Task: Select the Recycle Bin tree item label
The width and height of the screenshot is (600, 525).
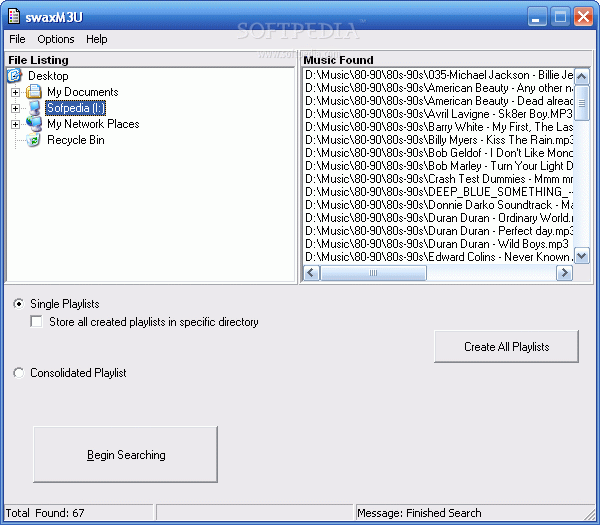Action: pyautogui.click(x=76, y=140)
